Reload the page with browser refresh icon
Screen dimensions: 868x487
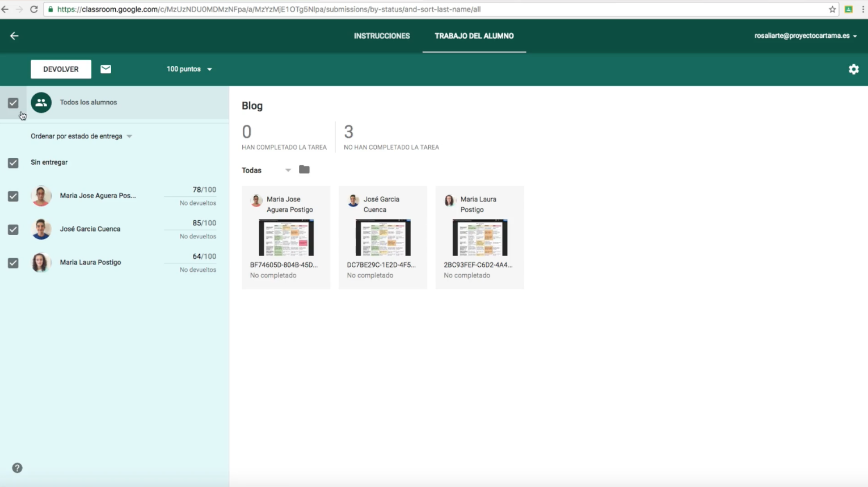click(33, 9)
